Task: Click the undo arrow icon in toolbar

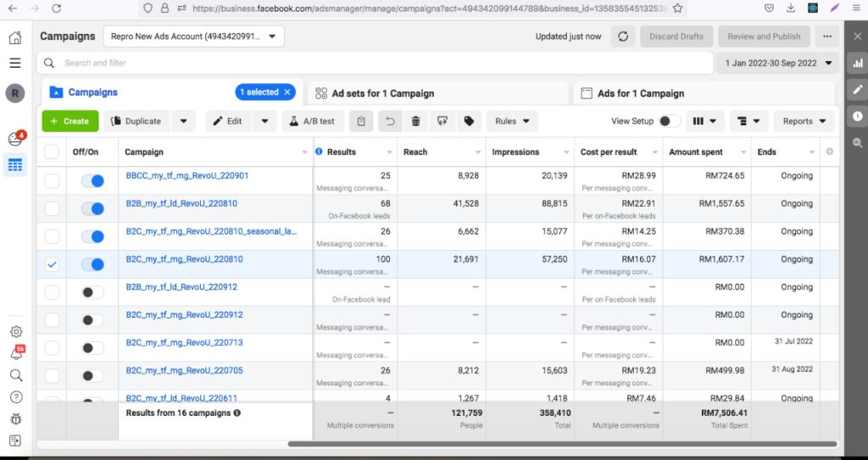Action: (x=390, y=121)
